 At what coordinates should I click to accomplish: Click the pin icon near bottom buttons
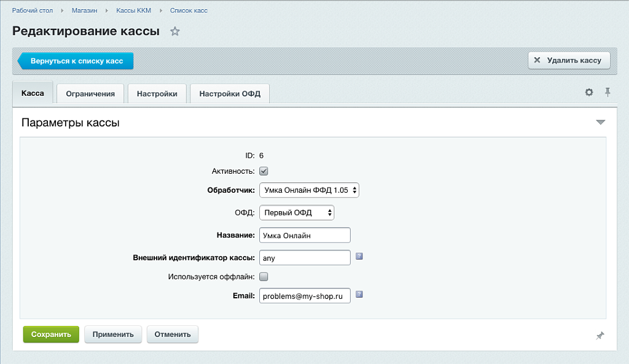(600, 335)
